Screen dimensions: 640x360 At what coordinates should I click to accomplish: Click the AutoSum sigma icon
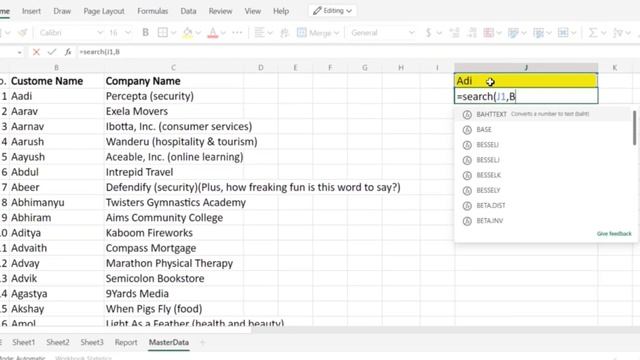coord(593,33)
